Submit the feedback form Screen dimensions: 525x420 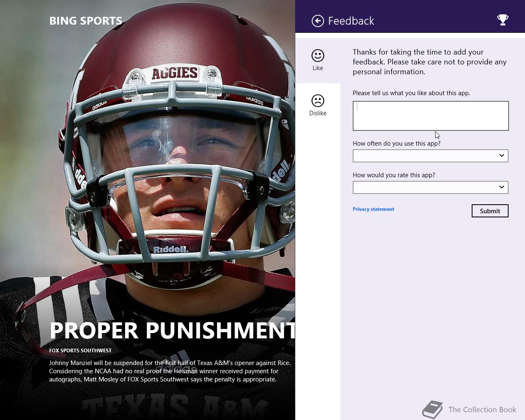click(x=490, y=211)
